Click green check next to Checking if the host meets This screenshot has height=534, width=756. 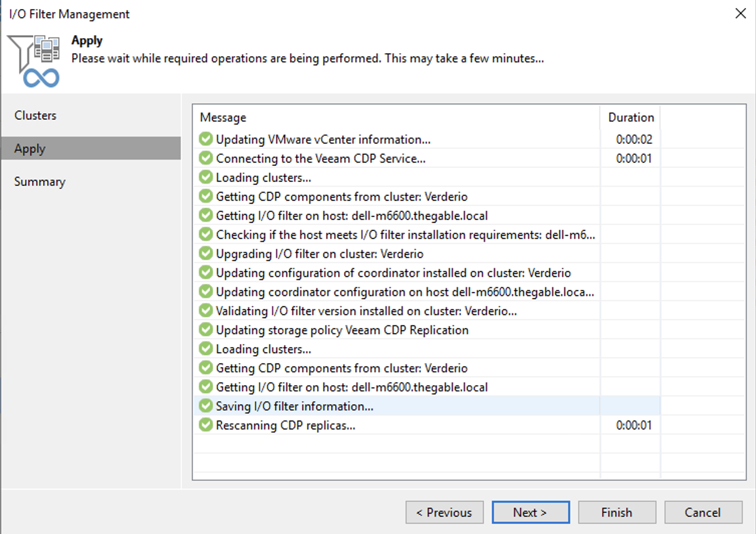pyautogui.click(x=206, y=234)
